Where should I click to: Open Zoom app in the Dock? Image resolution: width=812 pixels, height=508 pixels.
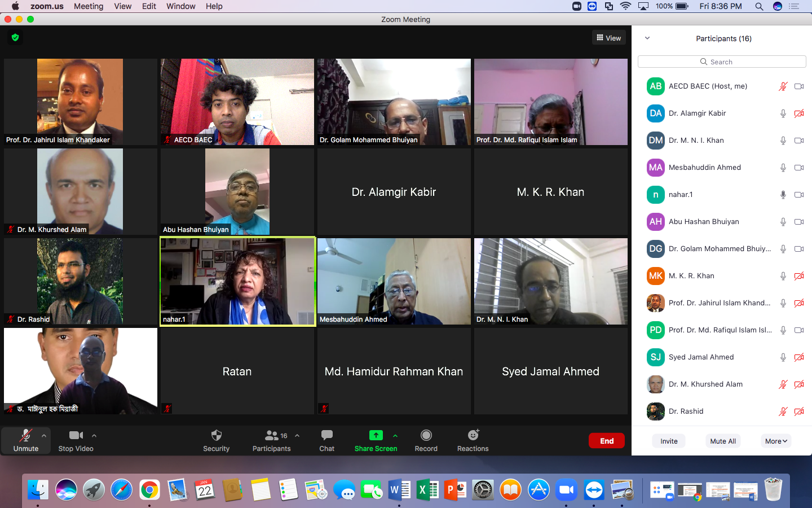[x=566, y=490]
